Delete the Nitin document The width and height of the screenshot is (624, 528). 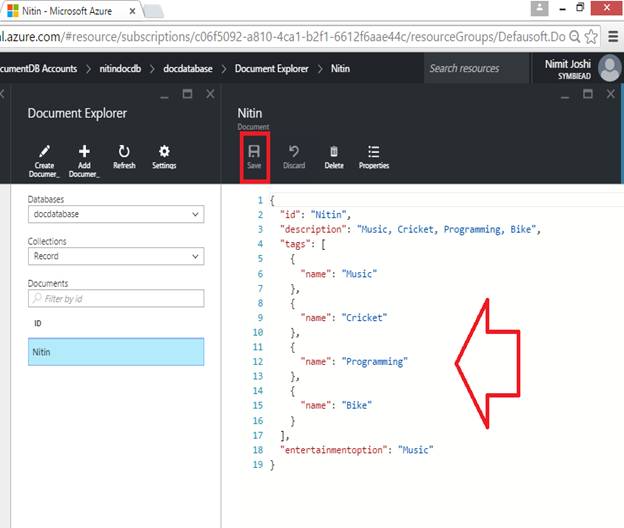[x=334, y=157]
